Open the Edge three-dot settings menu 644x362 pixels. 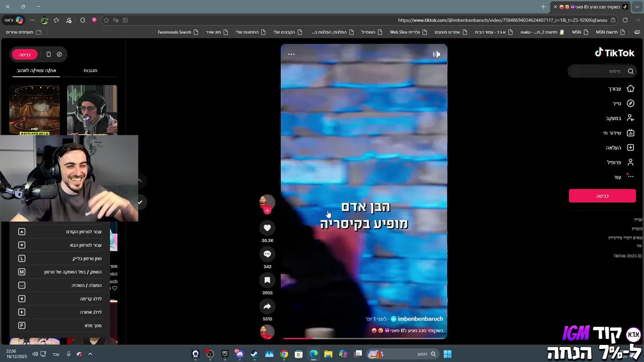click(x=32, y=20)
